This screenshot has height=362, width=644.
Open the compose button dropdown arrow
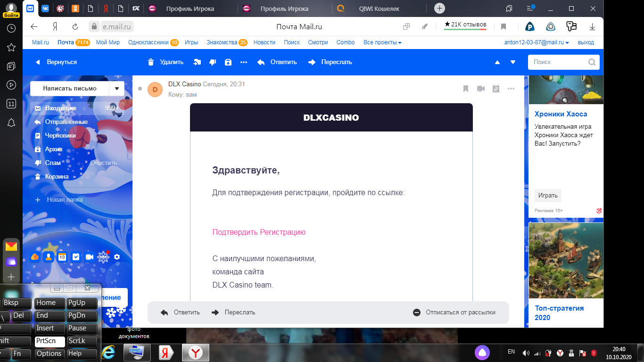117,88
